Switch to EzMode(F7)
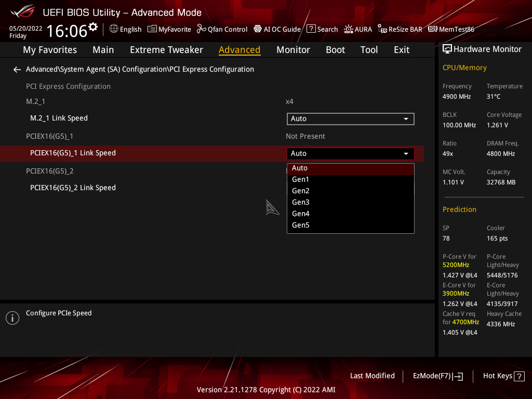 437,376
